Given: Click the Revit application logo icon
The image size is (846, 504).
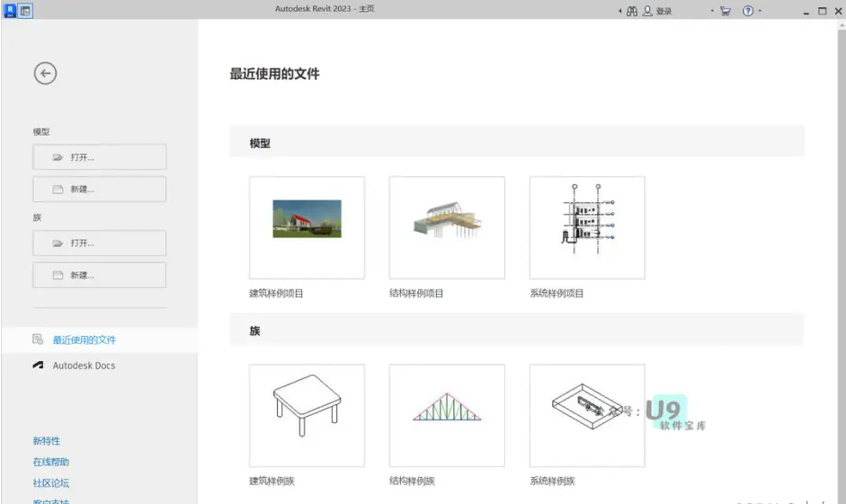Looking at the screenshot, I should pyautogui.click(x=10, y=10).
